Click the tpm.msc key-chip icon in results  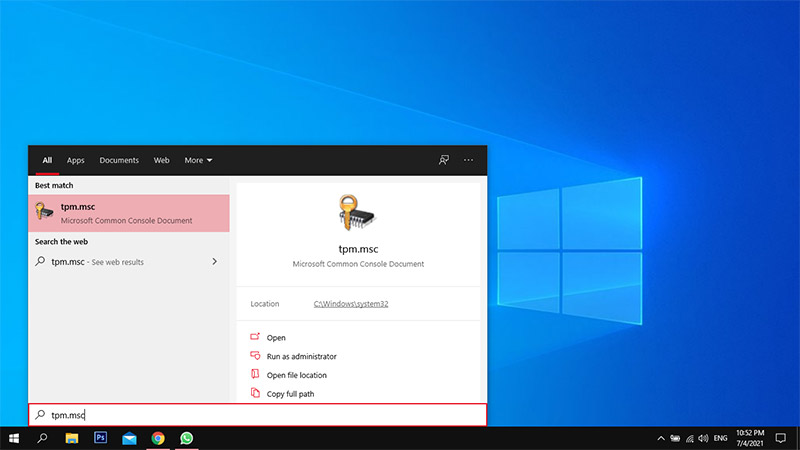point(44,211)
